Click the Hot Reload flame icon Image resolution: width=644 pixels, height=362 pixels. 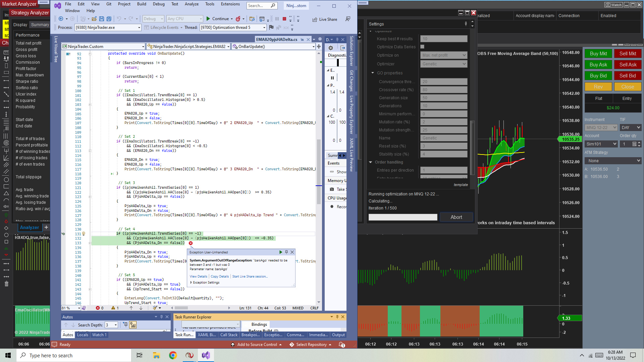pyautogui.click(x=238, y=19)
